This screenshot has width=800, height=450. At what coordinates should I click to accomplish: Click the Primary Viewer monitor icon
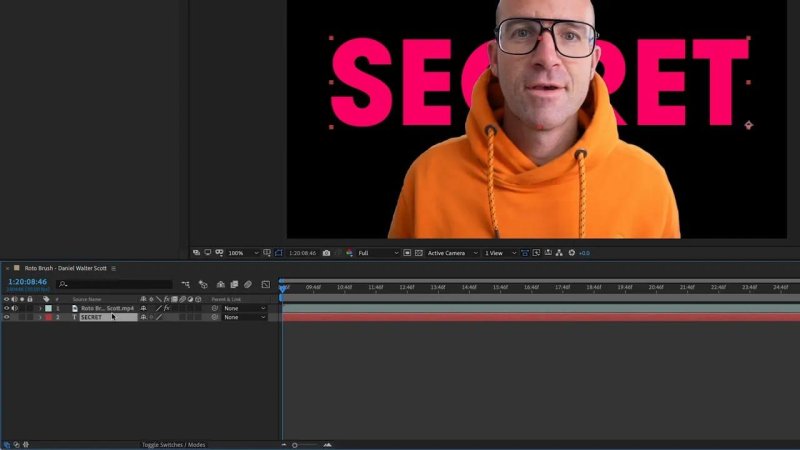click(208, 253)
